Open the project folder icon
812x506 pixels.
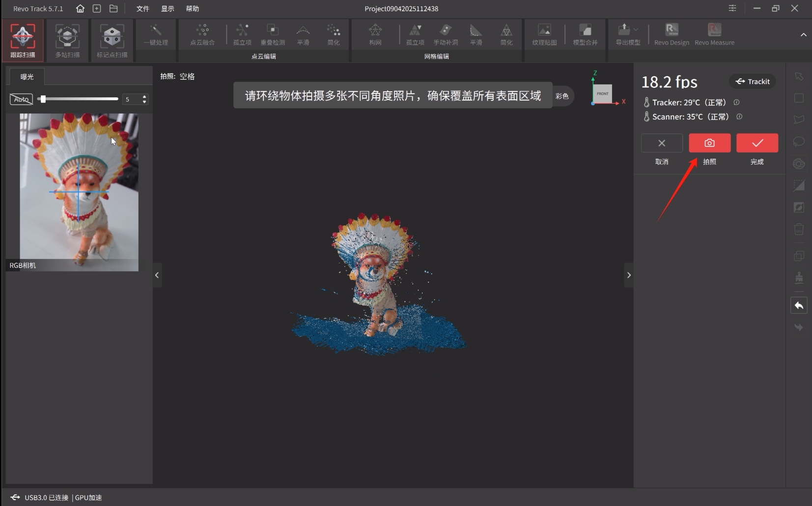tap(113, 8)
